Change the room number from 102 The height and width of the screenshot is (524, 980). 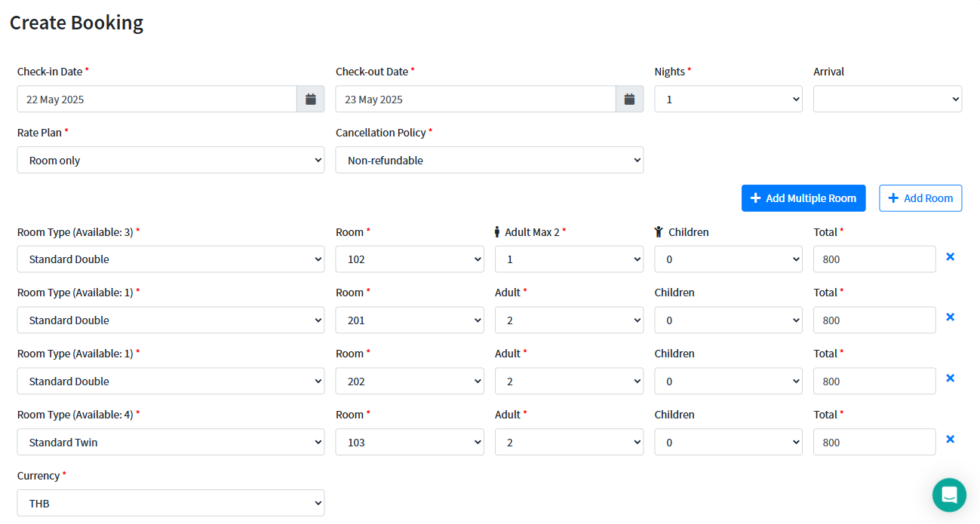click(409, 259)
